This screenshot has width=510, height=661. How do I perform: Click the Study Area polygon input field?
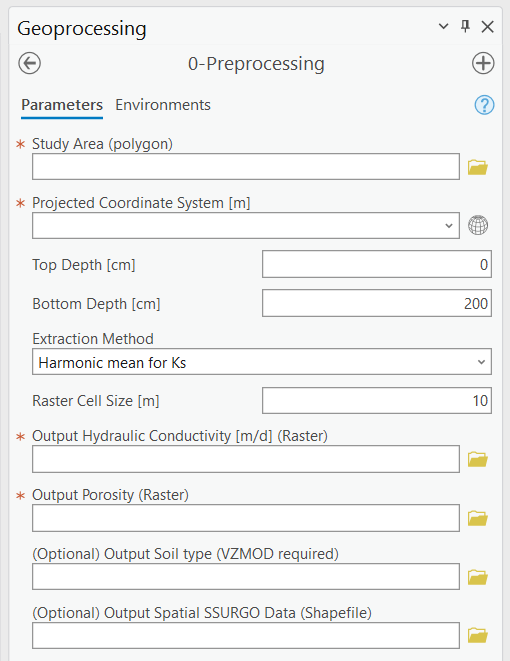(x=246, y=167)
